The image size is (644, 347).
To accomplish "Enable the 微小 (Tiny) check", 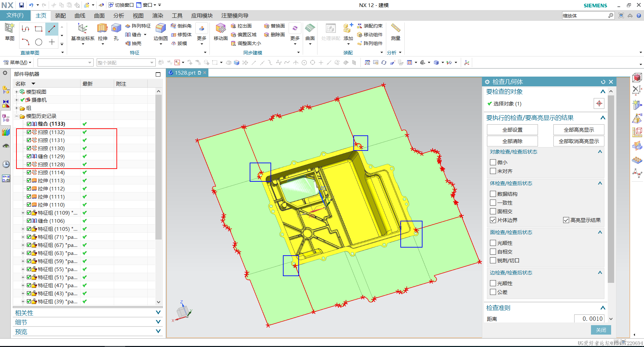I will [493, 162].
